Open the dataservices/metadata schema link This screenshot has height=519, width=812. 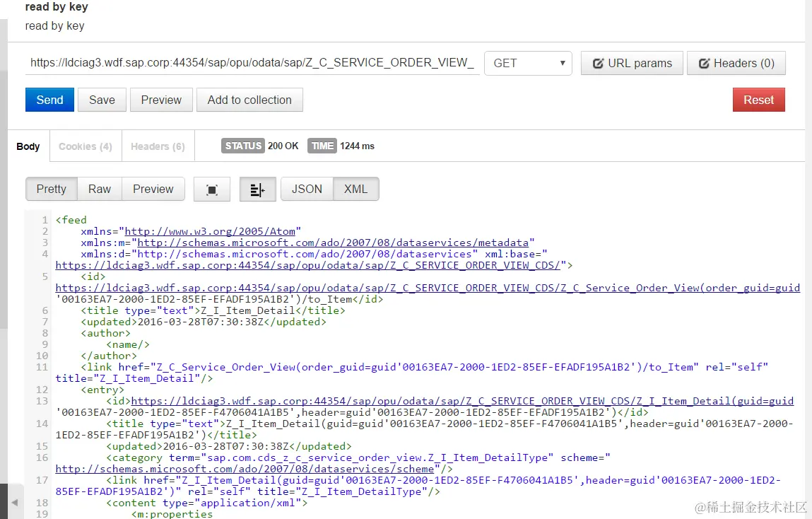point(333,243)
